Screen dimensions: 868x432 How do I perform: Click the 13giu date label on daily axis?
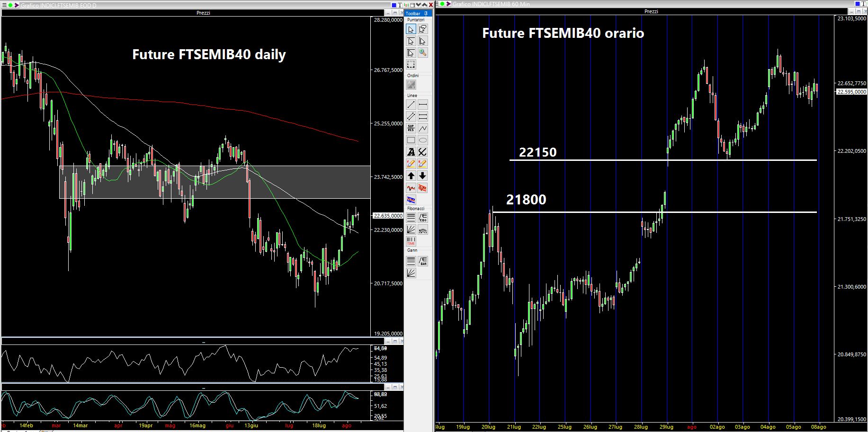[251, 425]
